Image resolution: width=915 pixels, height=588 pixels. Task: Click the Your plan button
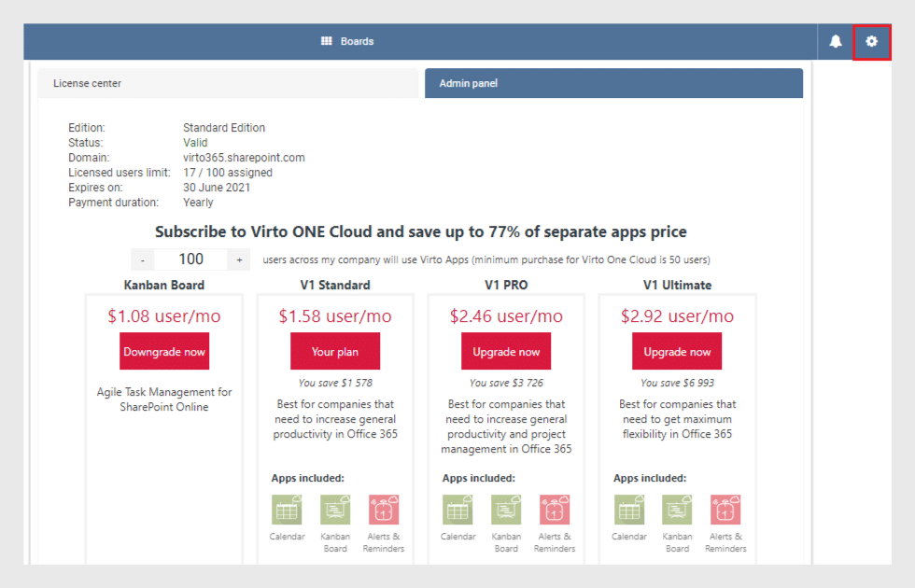pos(335,351)
